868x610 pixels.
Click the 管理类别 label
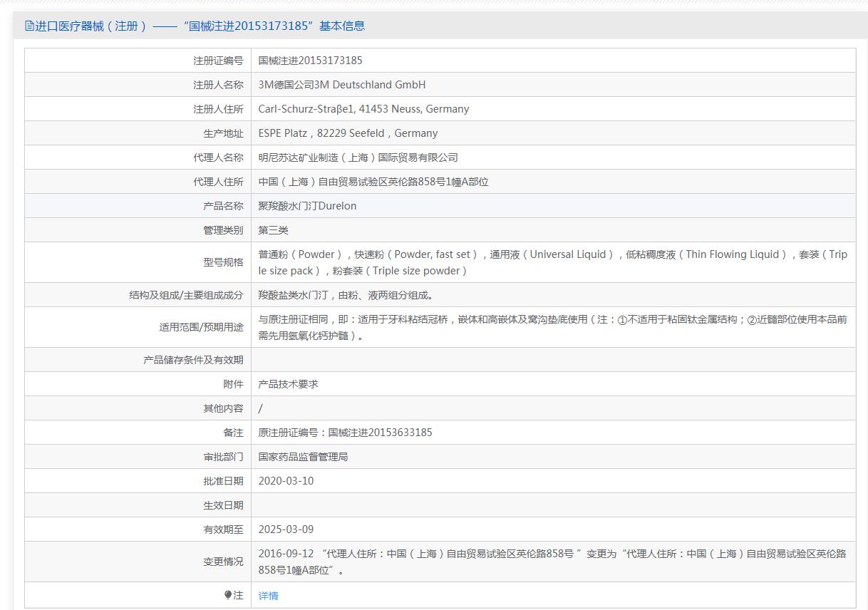(223, 230)
